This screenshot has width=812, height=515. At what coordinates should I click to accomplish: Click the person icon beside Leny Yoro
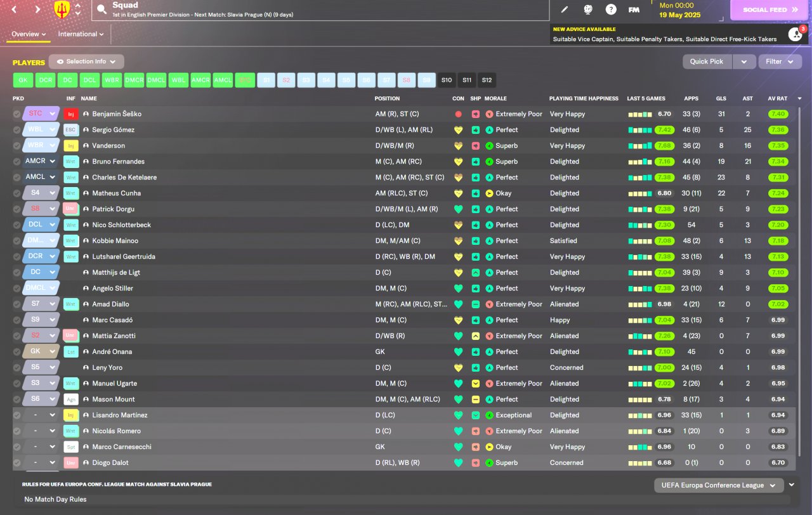[x=86, y=368]
